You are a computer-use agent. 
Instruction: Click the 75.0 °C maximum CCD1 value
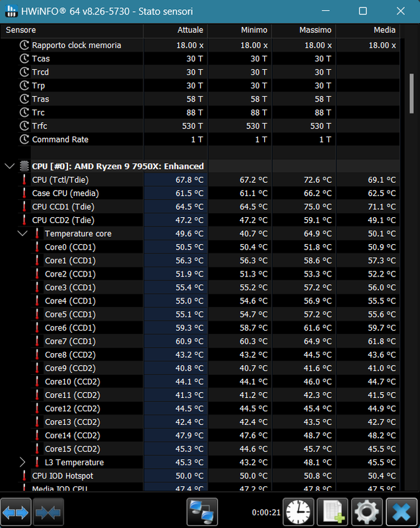tap(318, 207)
